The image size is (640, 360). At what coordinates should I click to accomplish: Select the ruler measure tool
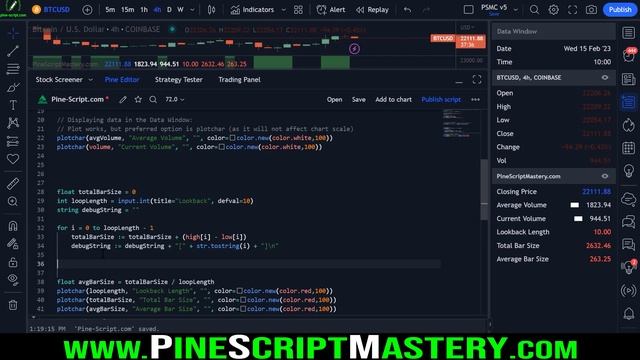[13, 184]
